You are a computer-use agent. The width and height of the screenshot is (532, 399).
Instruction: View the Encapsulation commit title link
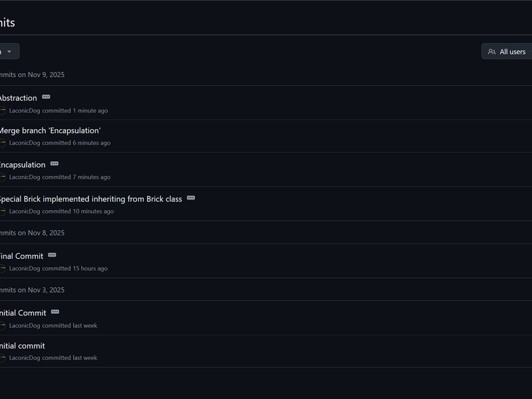pyautogui.click(x=23, y=165)
